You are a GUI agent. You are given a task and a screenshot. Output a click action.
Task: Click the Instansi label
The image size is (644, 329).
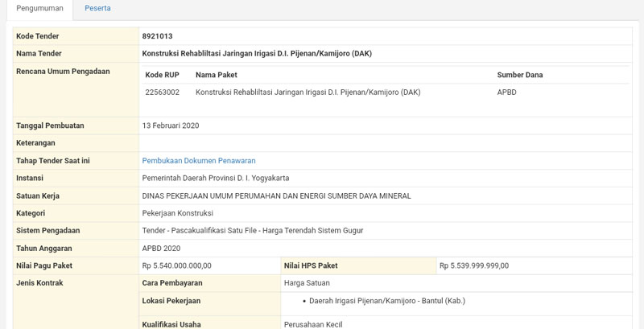(30, 178)
